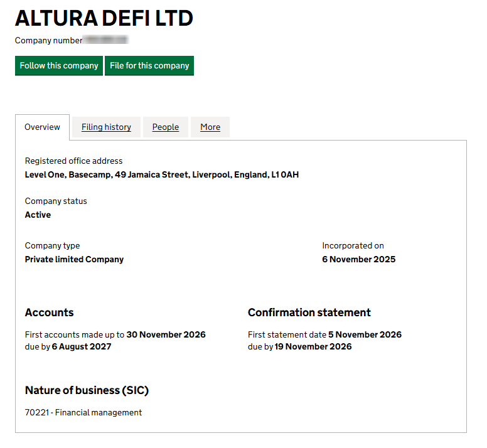Click the 19 November 2026 due date
The height and width of the screenshot is (448, 487).
point(313,346)
